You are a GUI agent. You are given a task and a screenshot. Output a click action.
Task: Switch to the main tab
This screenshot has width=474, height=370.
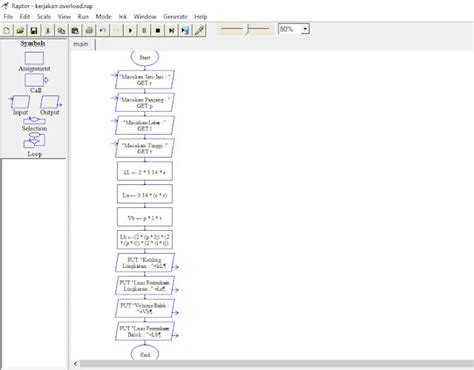81,44
